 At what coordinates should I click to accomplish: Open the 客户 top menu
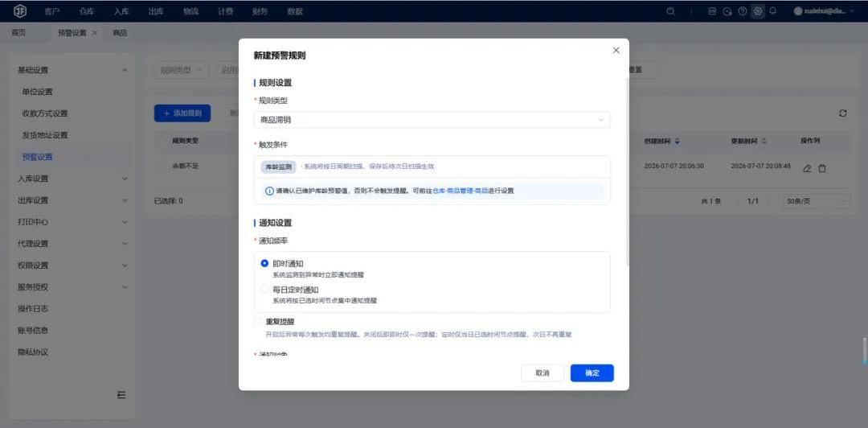click(x=52, y=11)
